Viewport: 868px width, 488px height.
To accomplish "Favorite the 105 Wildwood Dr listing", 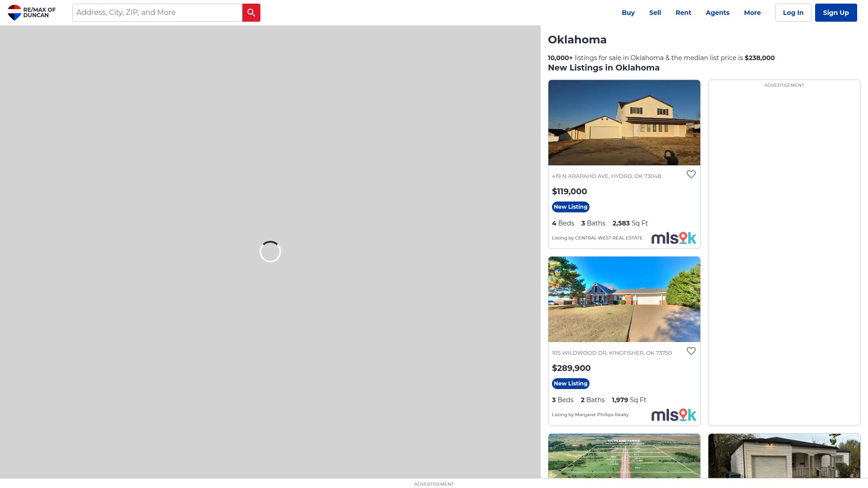I will [x=691, y=351].
